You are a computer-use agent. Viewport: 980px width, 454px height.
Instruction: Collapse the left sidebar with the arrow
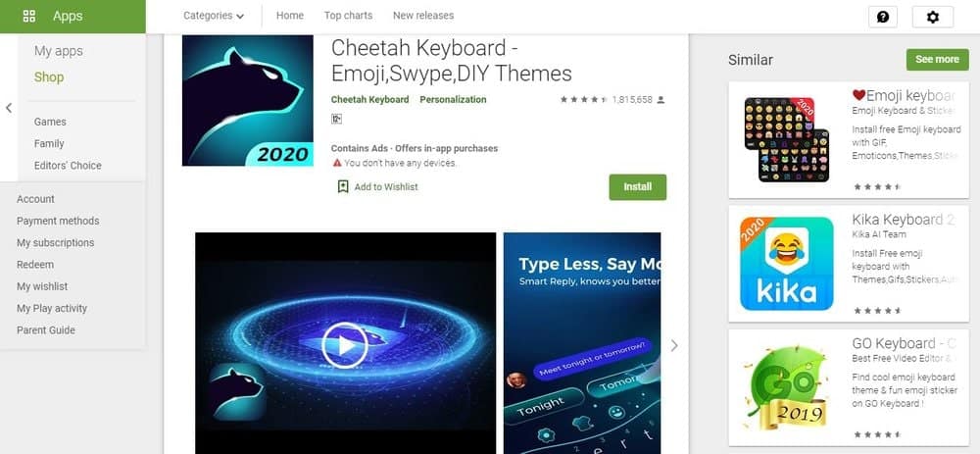point(9,108)
